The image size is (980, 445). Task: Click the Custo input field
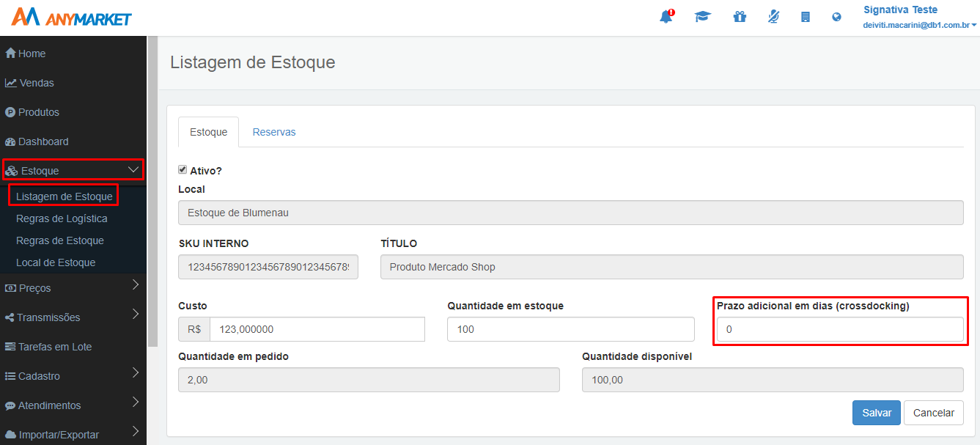click(x=317, y=329)
